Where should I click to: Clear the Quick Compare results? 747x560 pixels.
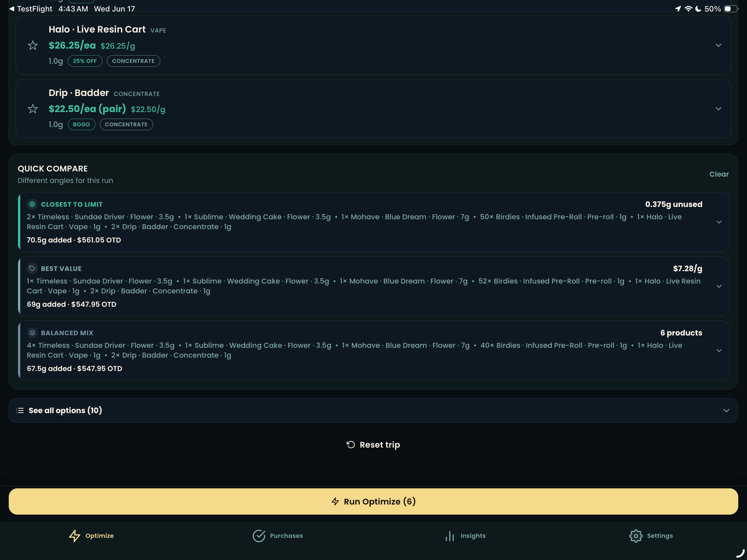(x=719, y=174)
